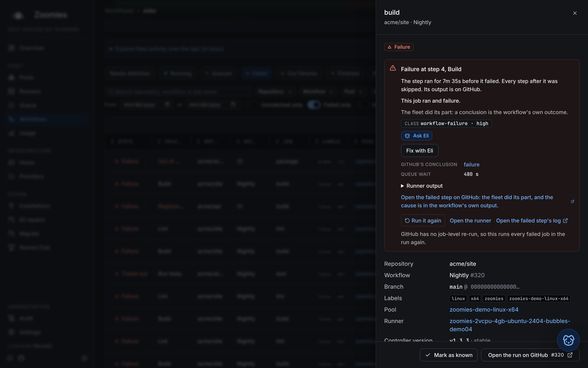Image resolution: width=588 pixels, height=368 pixels.
Task: Click the CLASS workflow-failure · high tag
Action: (x=446, y=123)
